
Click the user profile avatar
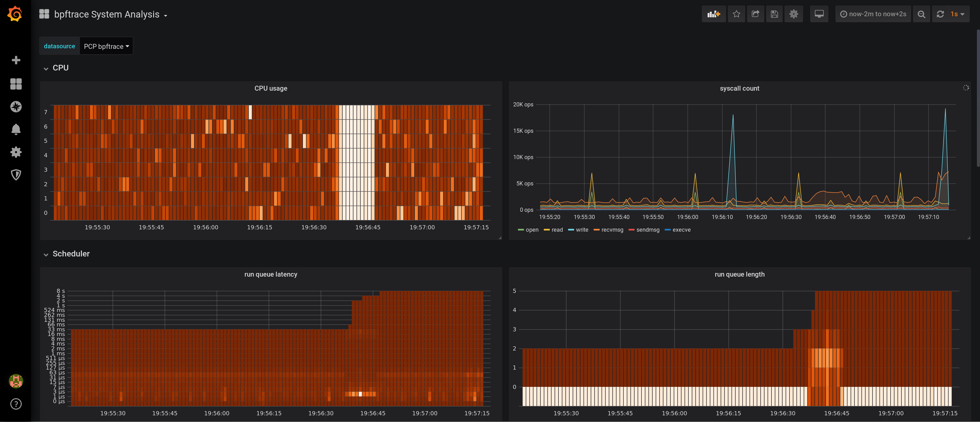(x=16, y=381)
